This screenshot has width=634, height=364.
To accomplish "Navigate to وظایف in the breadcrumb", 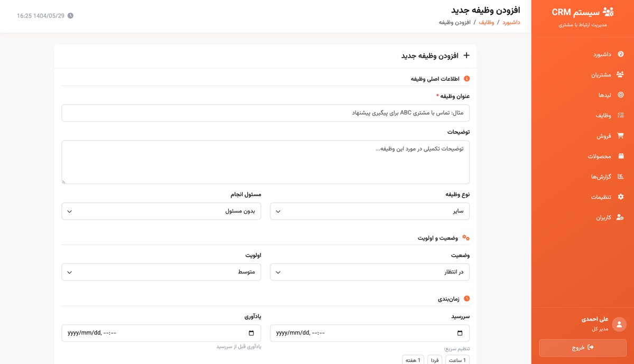I will (487, 22).
